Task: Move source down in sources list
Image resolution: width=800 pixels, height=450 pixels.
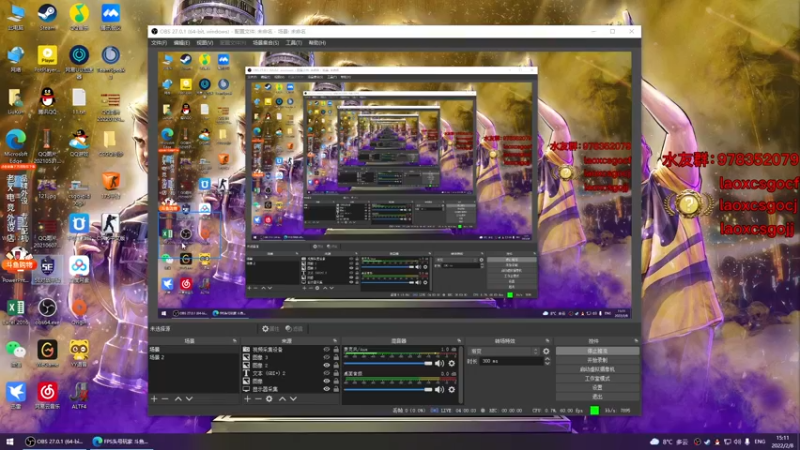Action: (293, 399)
